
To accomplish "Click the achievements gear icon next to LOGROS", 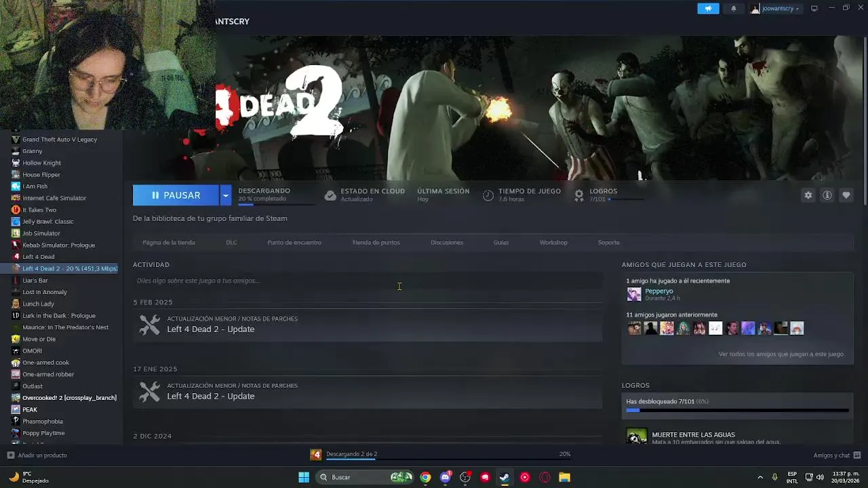I will (579, 195).
